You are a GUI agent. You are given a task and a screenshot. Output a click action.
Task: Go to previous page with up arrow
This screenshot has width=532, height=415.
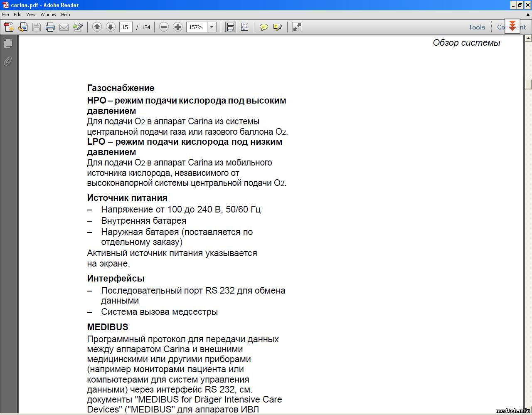tap(97, 27)
